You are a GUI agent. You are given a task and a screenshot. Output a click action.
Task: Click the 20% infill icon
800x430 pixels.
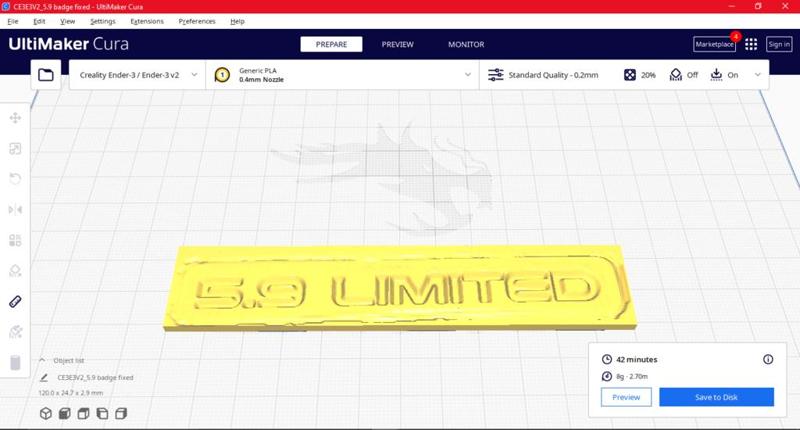[630, 75]
